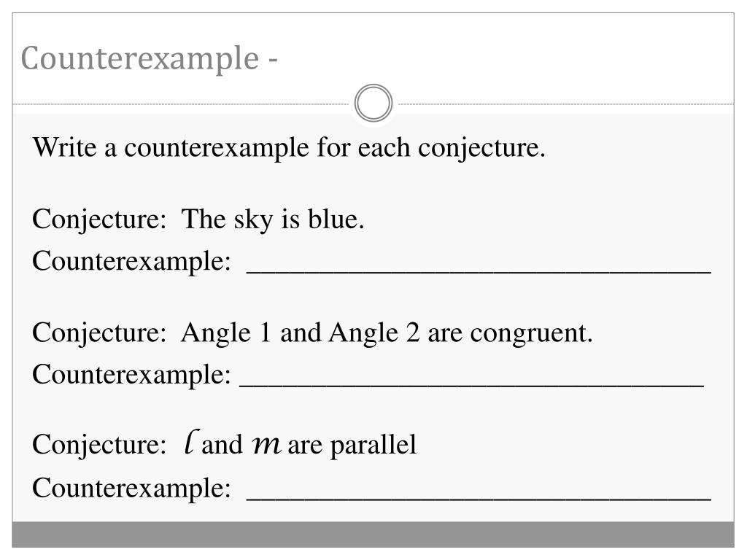Click the conjecture "The sky is blue."
This screenshot has width=747, height=560.
273,219
